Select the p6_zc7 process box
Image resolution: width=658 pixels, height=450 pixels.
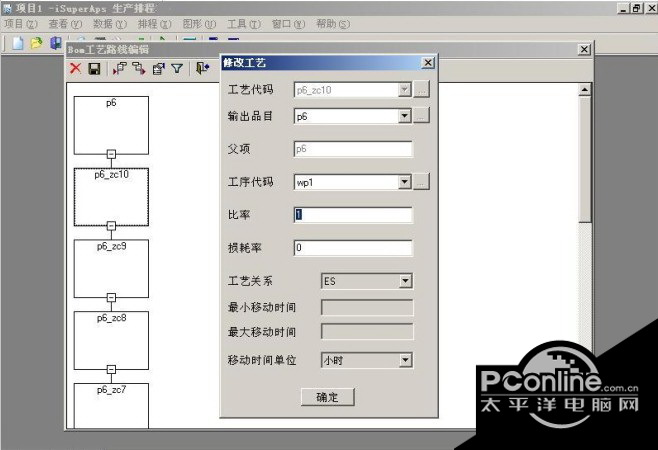(x=111, y=406)
